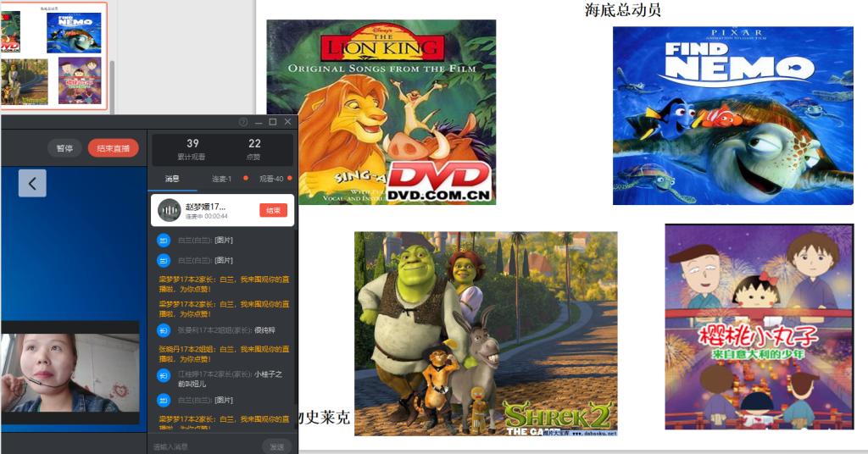Screen dimensions: 868x454
Task: End the co-host call via 结束
Action: click(x=273, y=210)
